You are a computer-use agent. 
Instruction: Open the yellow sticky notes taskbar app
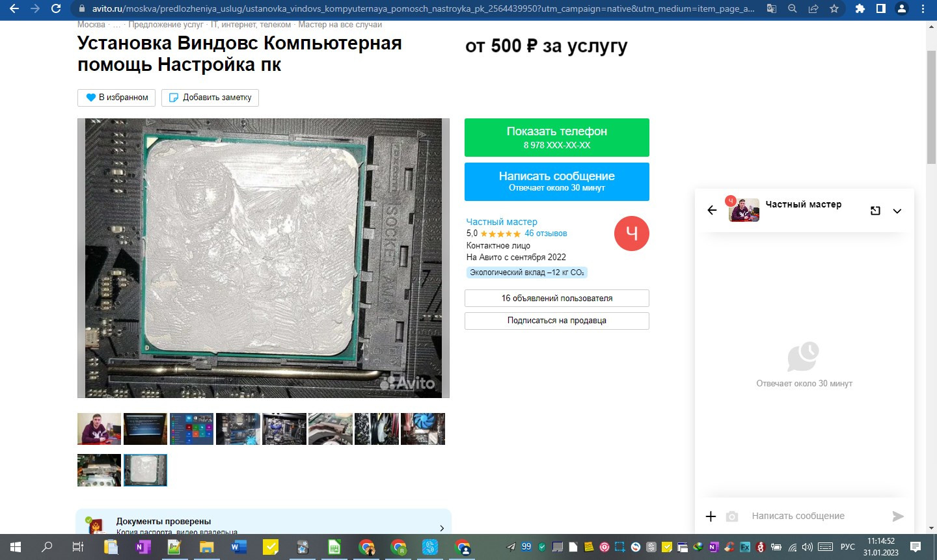click(x=270, y=547)
